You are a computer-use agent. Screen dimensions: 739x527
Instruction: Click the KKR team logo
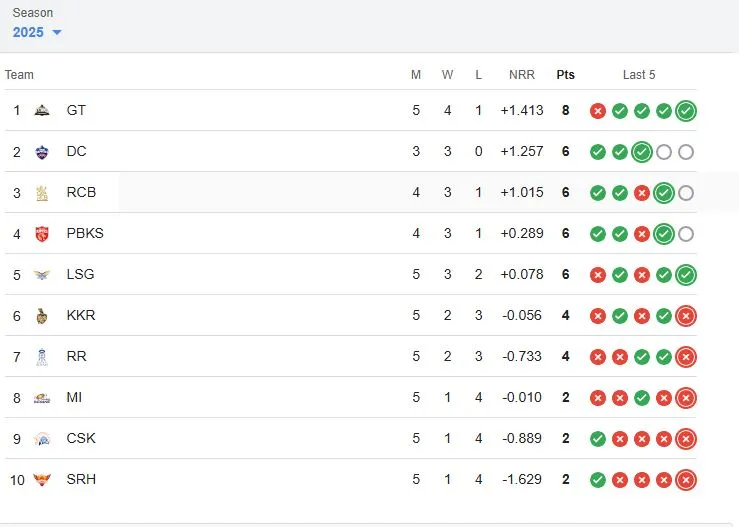click(x=42, y=315)
